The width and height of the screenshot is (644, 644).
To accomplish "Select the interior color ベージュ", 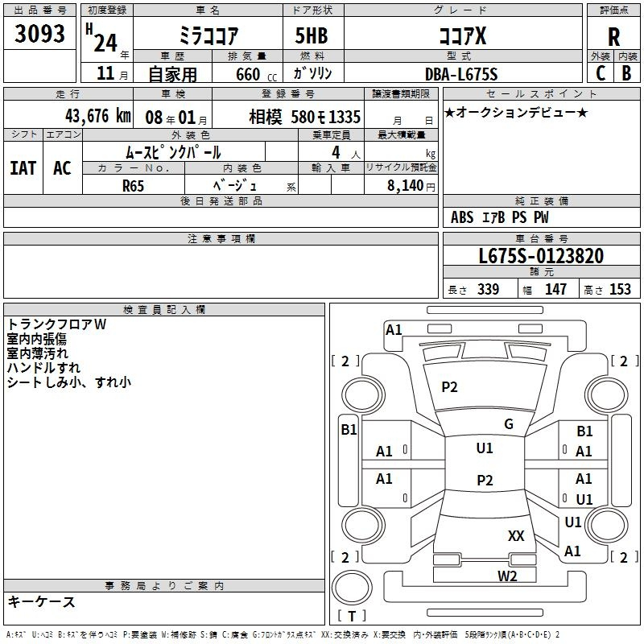I will coord(234,185).
